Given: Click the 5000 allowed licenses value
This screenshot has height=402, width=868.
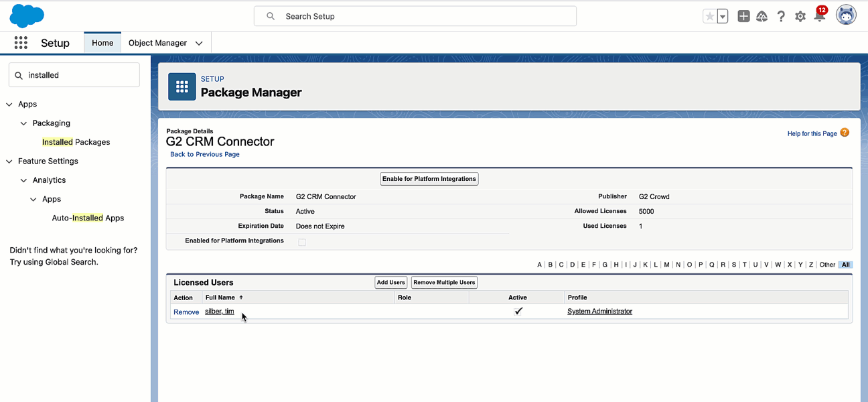Looking at the screenshot, I should [x=646, y=212].
